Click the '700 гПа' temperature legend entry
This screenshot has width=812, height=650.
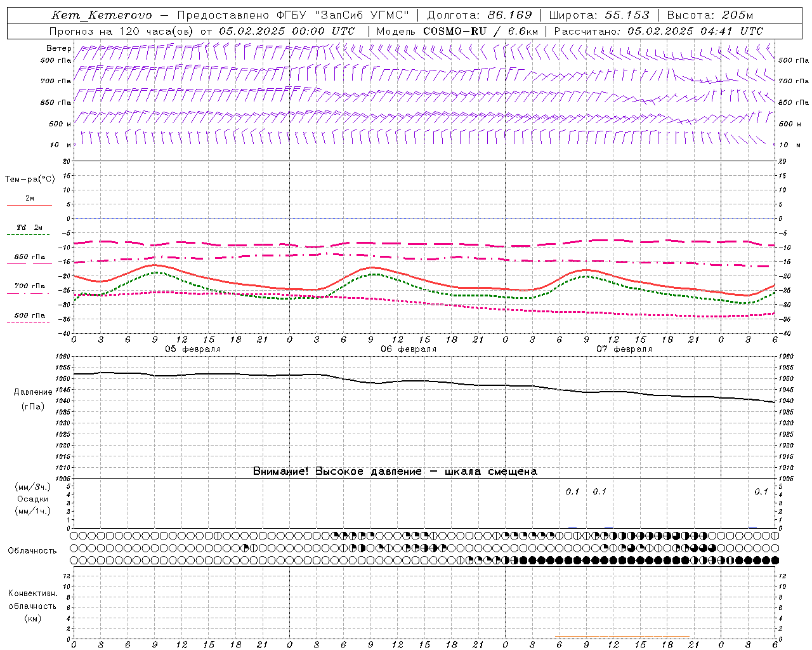click(29, 286)
